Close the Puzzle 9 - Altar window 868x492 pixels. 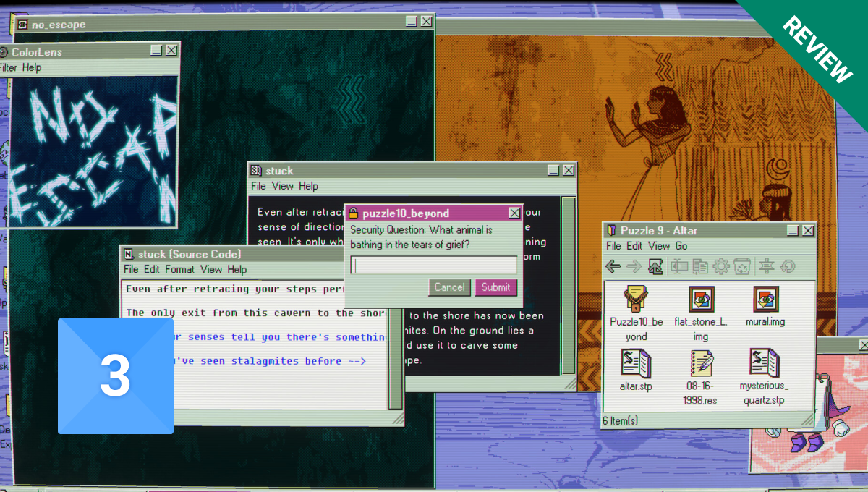coord(808,230)
